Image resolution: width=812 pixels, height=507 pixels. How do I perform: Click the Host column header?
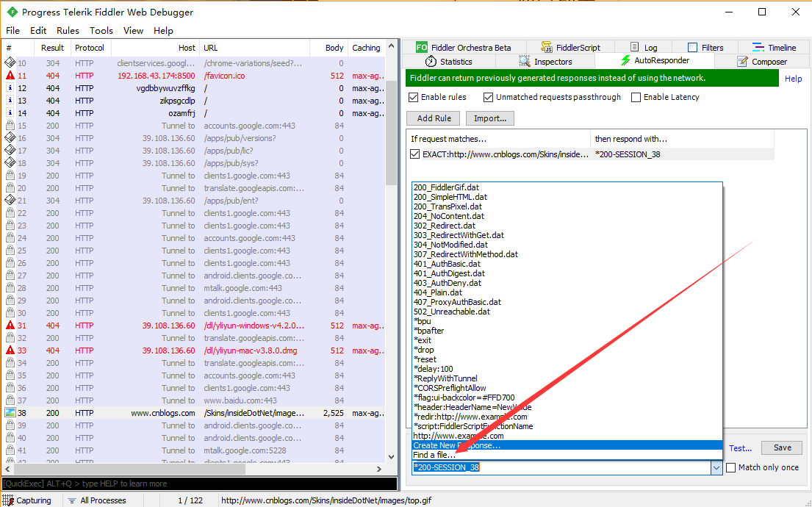point(155,48)
